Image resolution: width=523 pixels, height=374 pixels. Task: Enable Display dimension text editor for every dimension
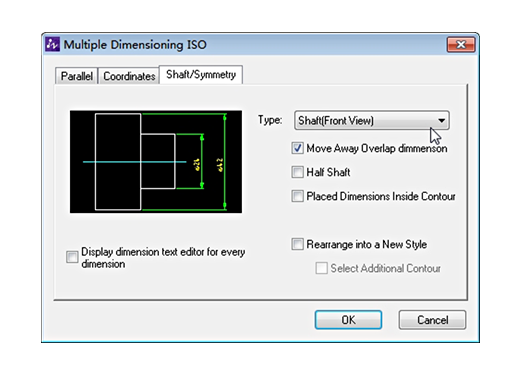(72, 257)
